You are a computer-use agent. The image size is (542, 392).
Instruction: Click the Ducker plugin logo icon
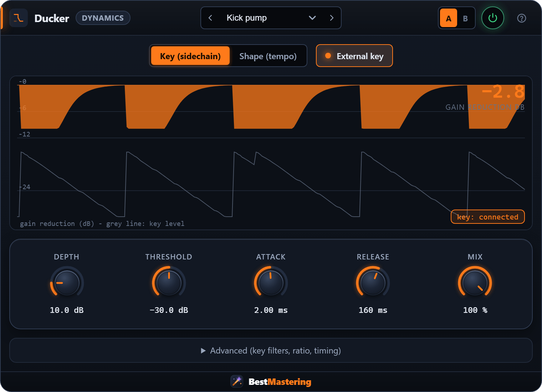[x=19, y=18]
